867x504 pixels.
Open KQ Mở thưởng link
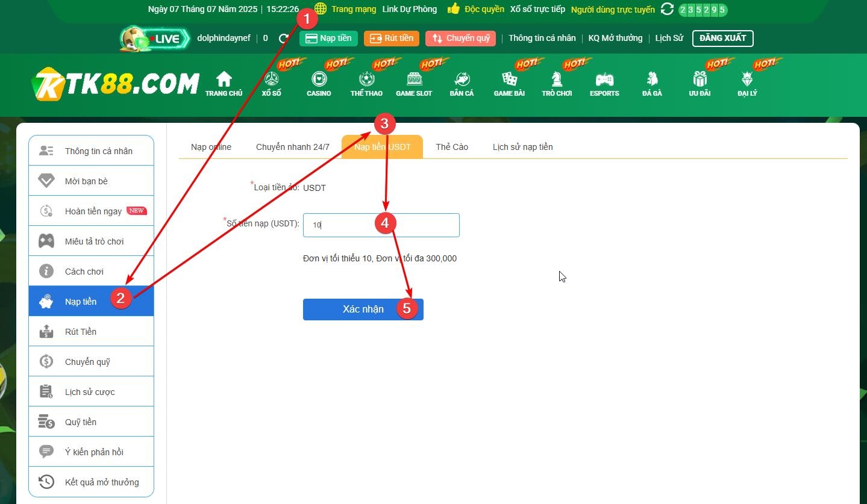[615, 38]
